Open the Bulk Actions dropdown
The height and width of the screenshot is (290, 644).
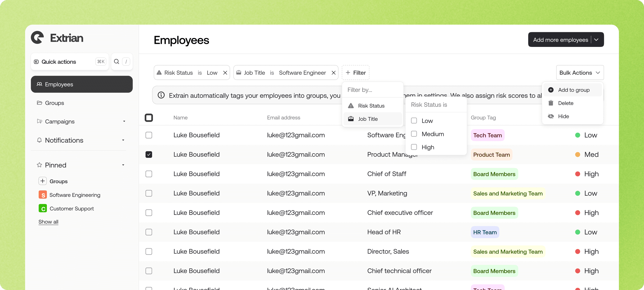[580, 73]
